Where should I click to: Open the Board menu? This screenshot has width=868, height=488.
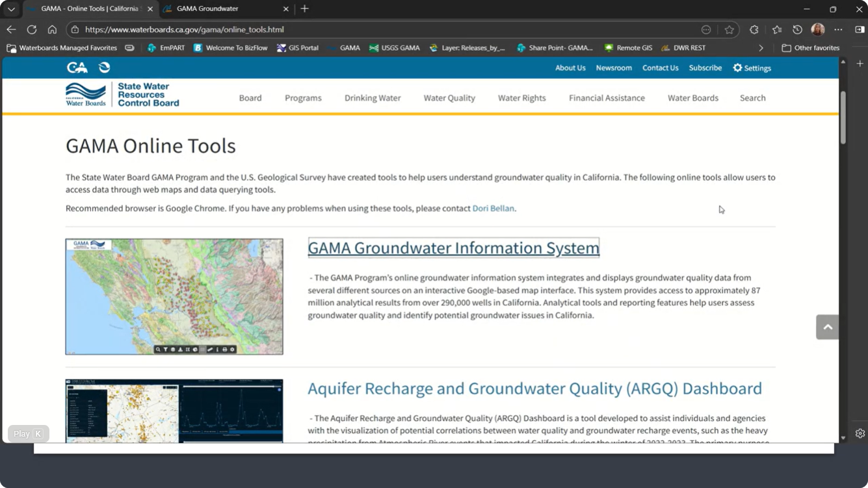pos(250,98)
